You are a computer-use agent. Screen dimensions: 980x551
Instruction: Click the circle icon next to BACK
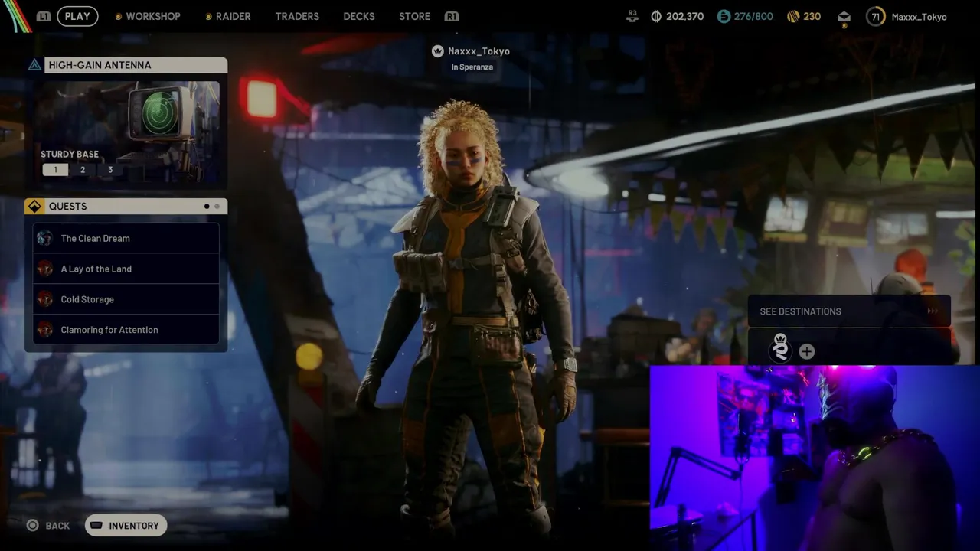tap(32, 525)
